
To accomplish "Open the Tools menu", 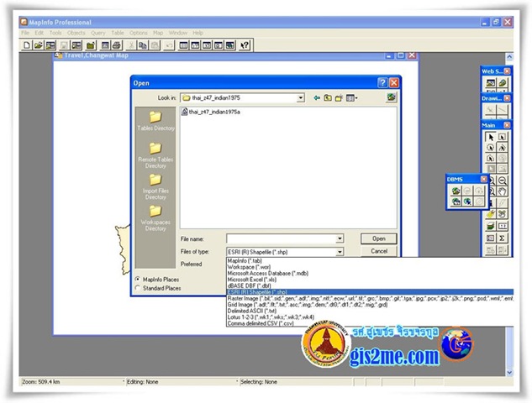I will point(55,33).
